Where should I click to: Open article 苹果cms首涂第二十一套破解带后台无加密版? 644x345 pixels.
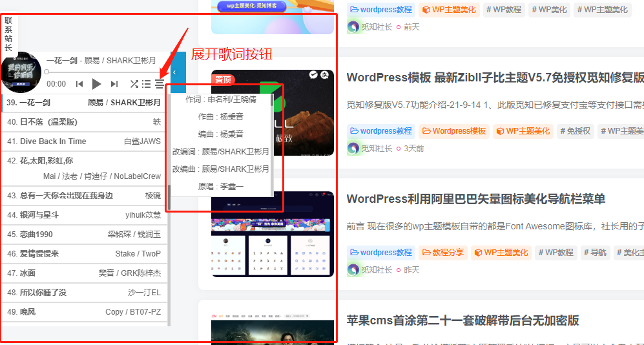click(463, 320)
